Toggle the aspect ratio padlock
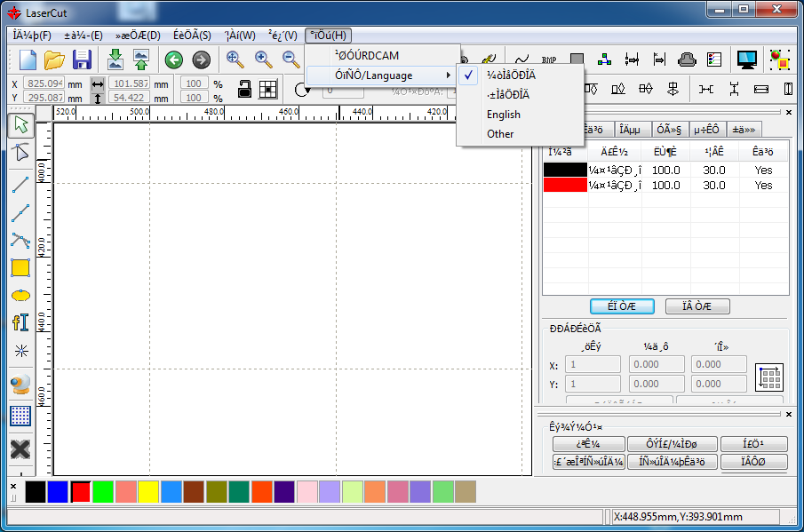Image resolution: width=804 pixels, height=532 pixels. click(x=243, y=90)
